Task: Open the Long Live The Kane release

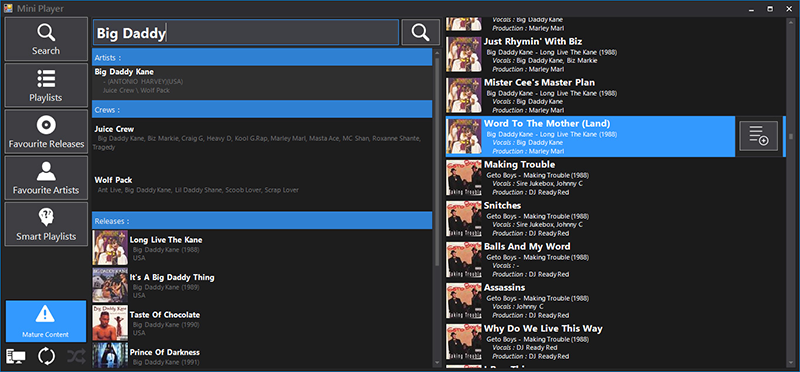Action: [262, 248]
